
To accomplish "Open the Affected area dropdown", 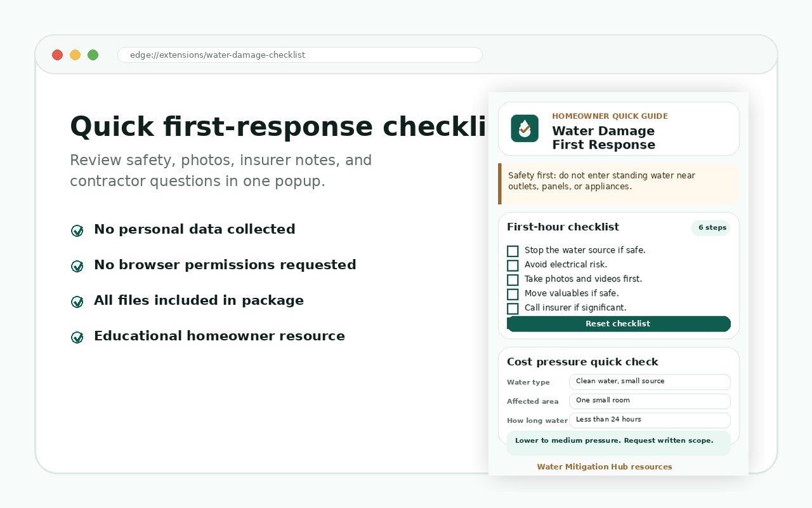I will pyautogui.click(x=650, y=401).
